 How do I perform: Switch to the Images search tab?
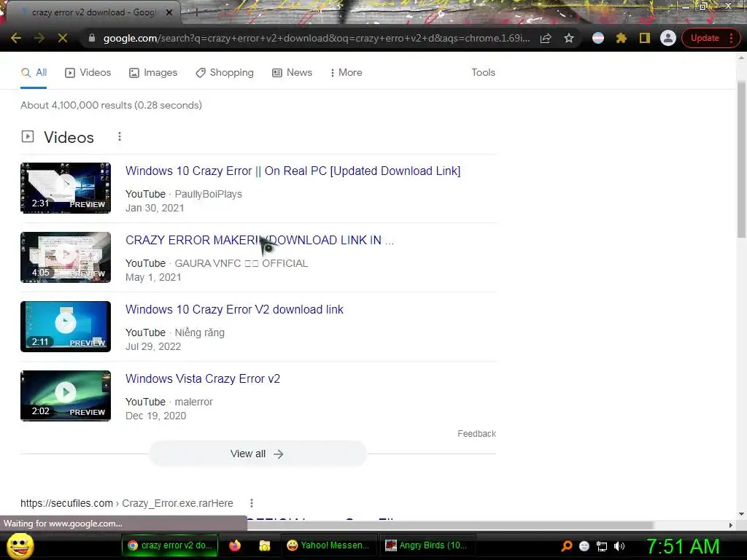tap(153, 72)
